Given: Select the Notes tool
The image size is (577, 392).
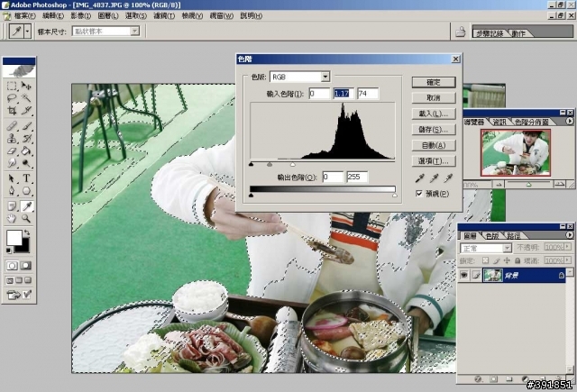Looking at the screenshot, I should (12, 206).
